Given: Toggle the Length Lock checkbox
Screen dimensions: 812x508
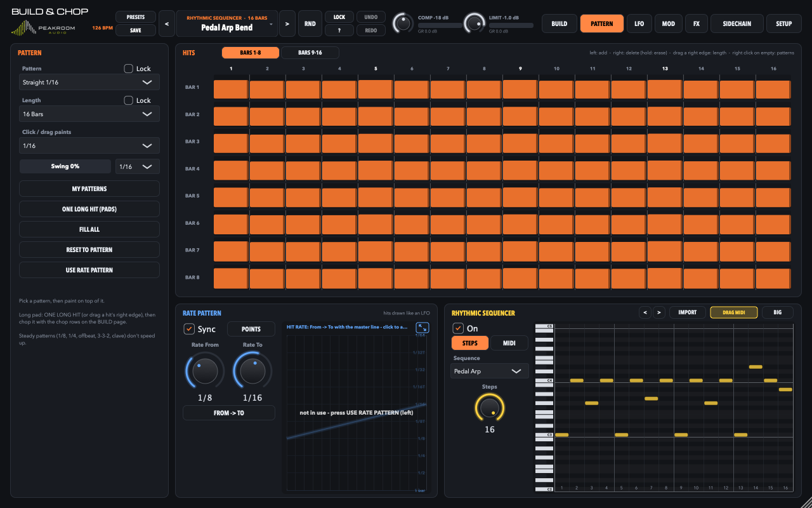Looking at the screenshot, I should click(x=128, y=100).
